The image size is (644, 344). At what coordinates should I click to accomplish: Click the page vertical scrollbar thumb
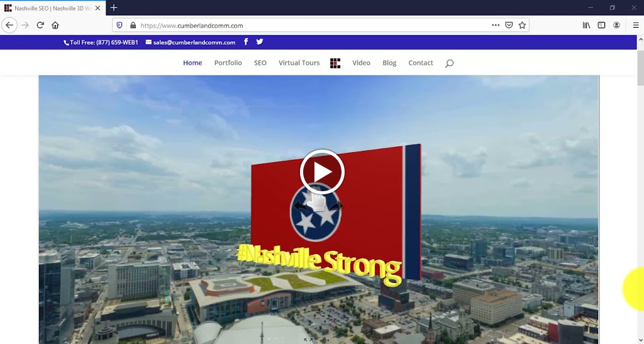pos(640,68)
